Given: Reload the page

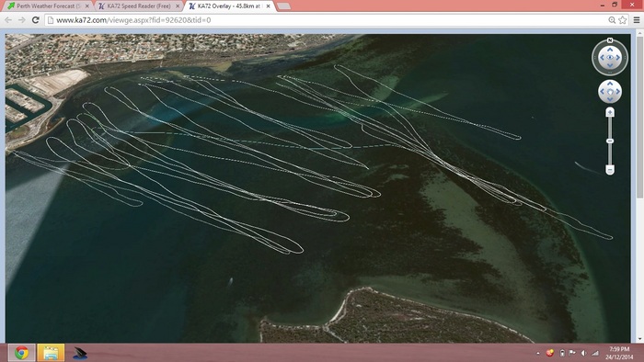Looking at the screenshot, I should [x=35, y=19].
